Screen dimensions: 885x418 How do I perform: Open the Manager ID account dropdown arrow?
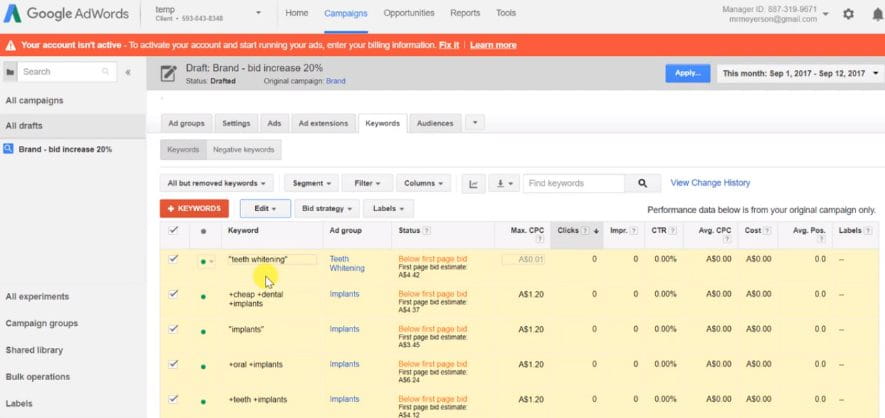pyautogui.click(x=826, y=14)
